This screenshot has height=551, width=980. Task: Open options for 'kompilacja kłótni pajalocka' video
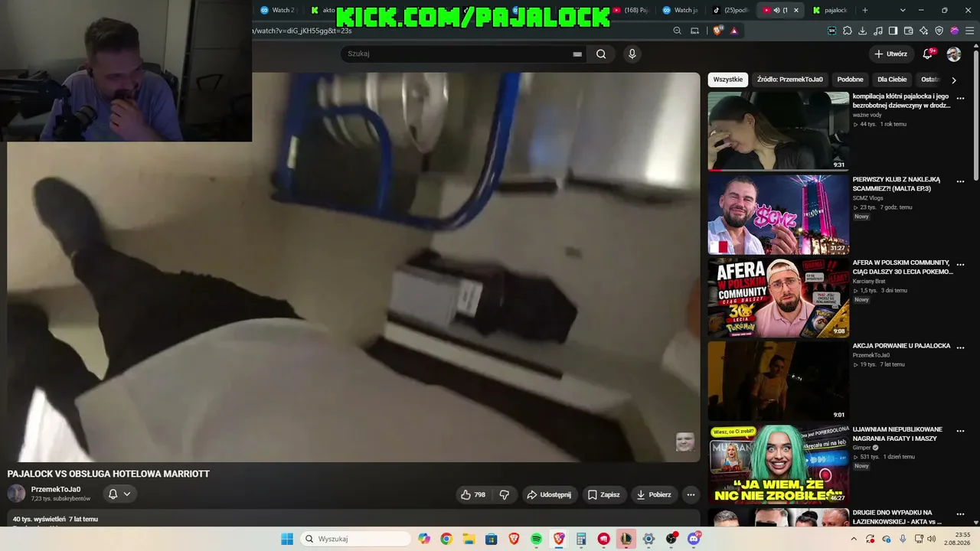coord(960,99)
